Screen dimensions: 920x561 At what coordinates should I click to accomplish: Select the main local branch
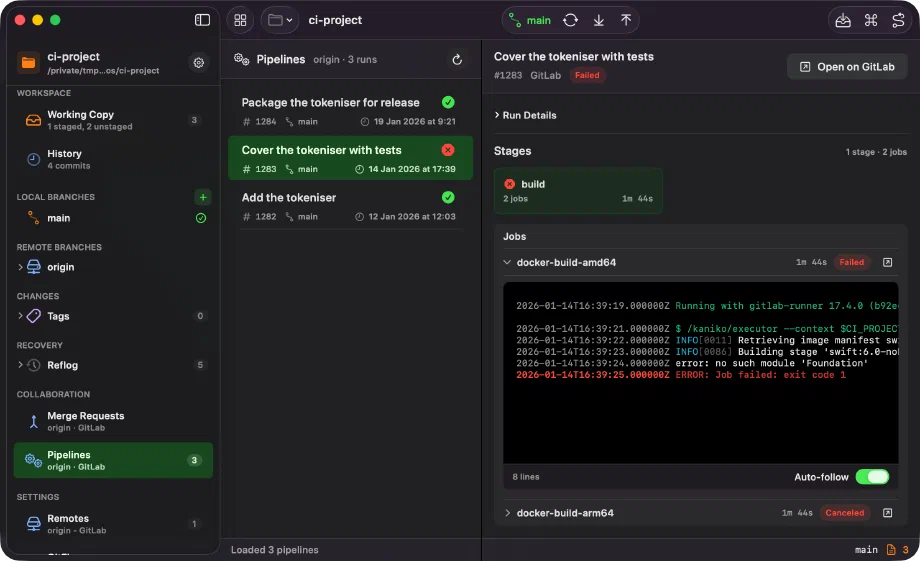coord(113,218)
